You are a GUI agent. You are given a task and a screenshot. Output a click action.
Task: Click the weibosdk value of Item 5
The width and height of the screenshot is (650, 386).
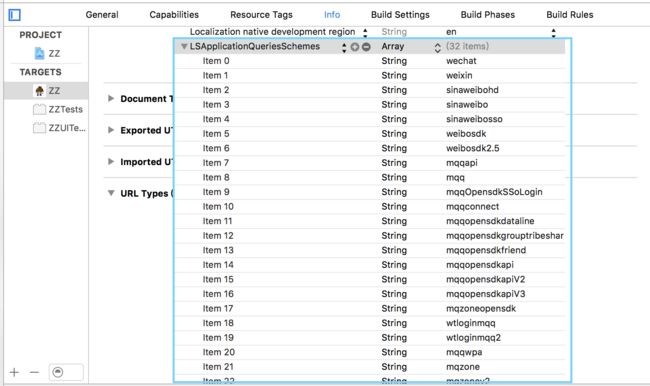[x=466, y=134]
